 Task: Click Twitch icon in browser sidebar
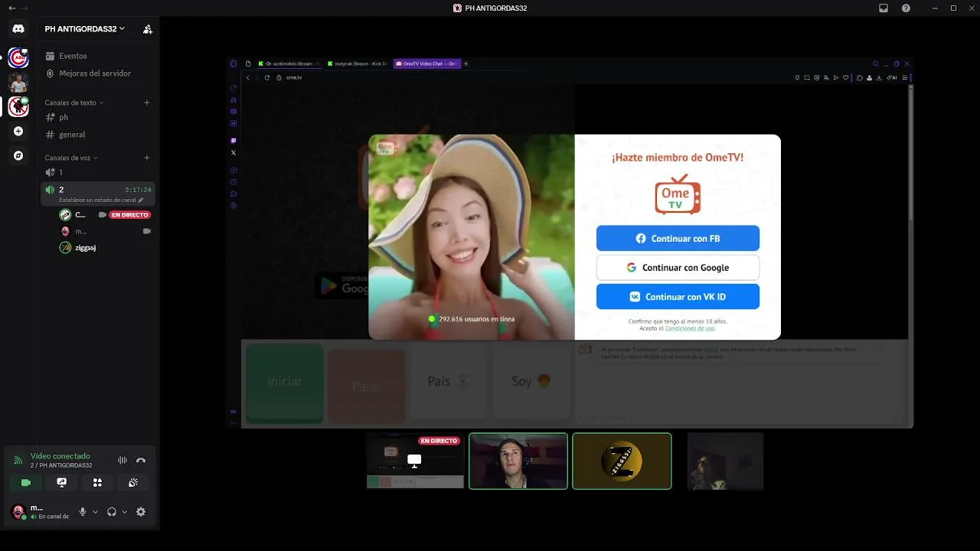tap(234, 141)
